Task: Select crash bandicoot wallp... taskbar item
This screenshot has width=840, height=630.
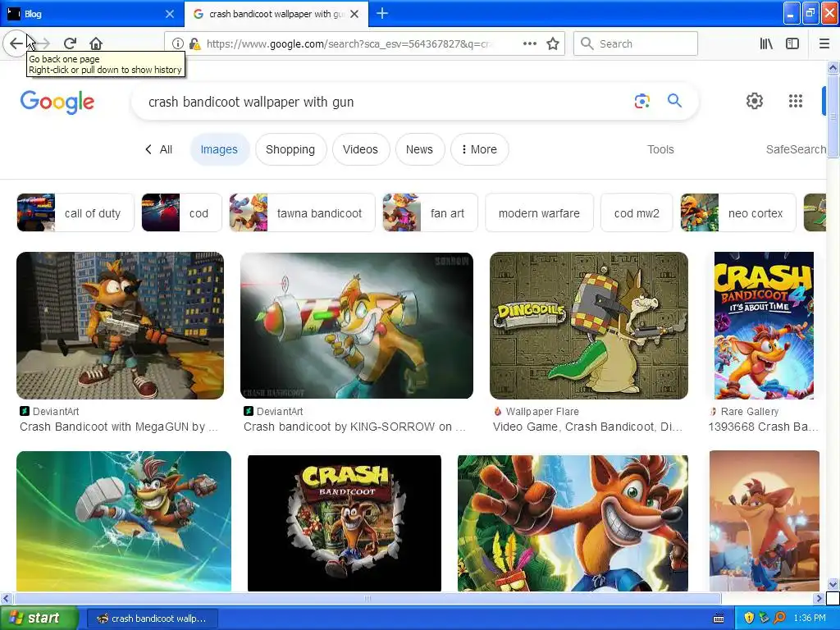Action: [x=152, y=619]
